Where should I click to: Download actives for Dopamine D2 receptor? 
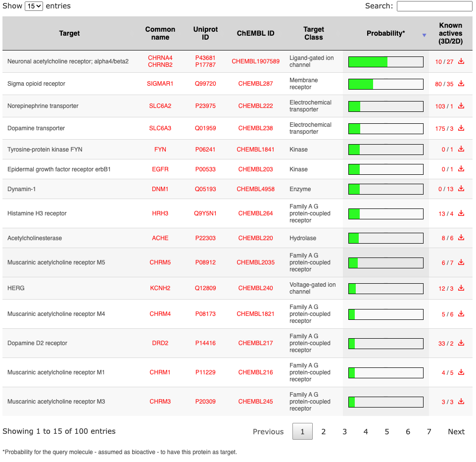(x=461, y=343)
